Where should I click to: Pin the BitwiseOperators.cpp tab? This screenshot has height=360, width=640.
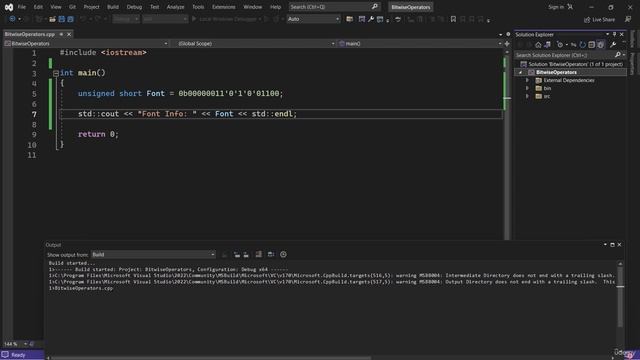(x=61, y=34)
